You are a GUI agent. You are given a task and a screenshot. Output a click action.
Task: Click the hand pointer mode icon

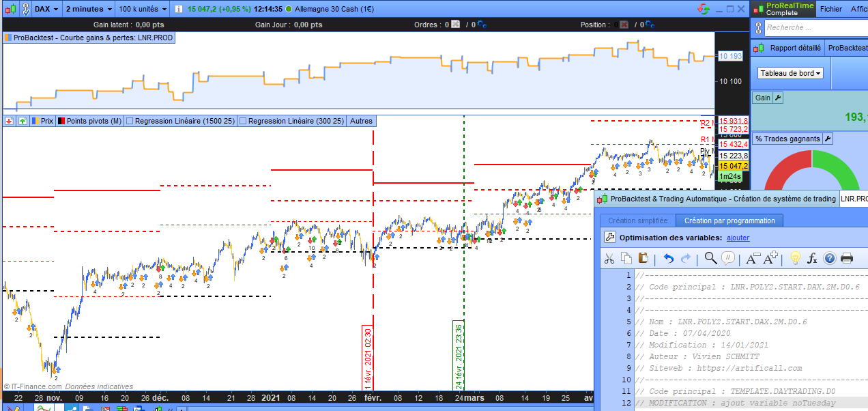(25, 10)
